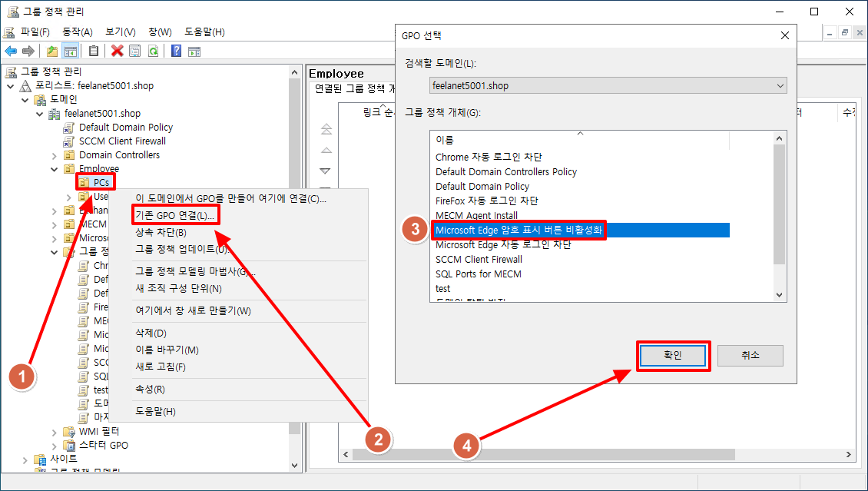Choose 기존 GPO 연결(L)... from context menu
Viewport: 868px width, 491px height.
tap(175, 215)
